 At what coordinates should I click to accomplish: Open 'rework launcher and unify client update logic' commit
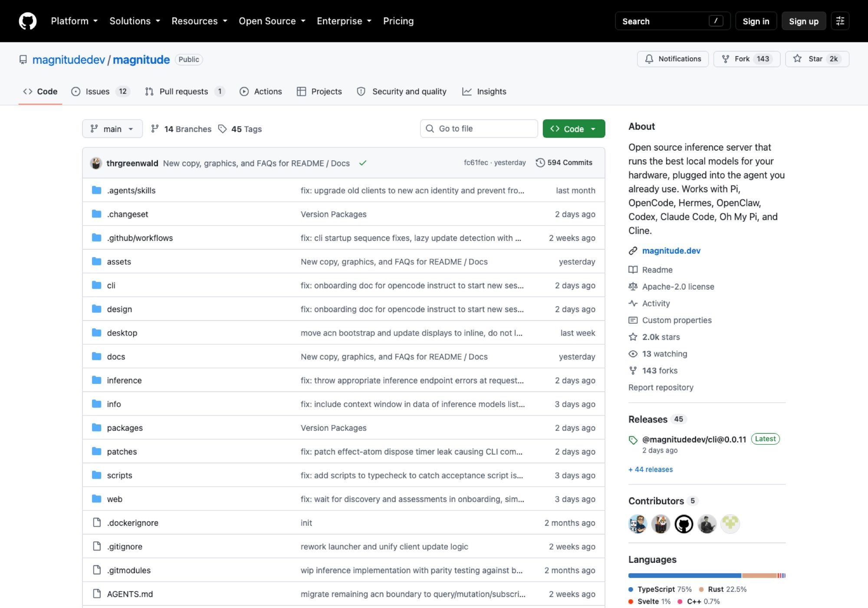click(x=384, y=546)
